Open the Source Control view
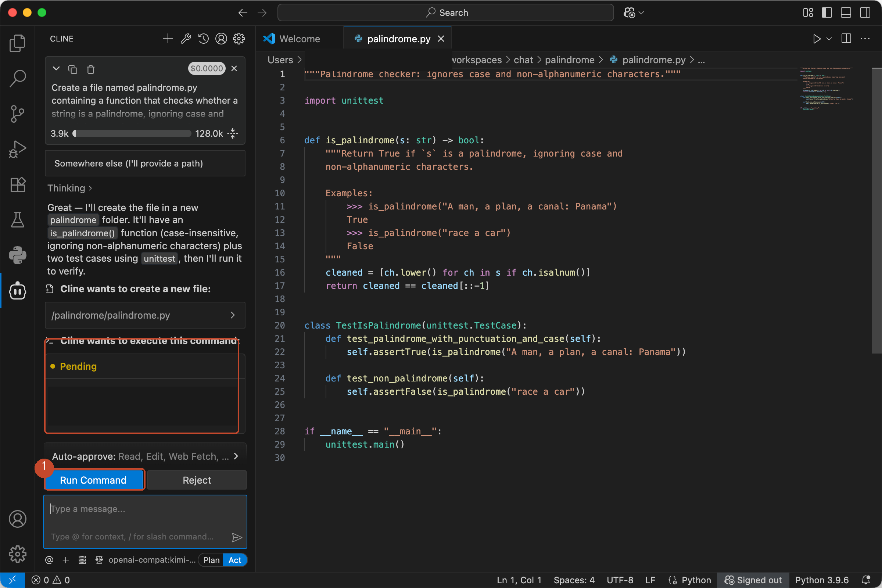 pyautogui.click(x=17, y=114)
